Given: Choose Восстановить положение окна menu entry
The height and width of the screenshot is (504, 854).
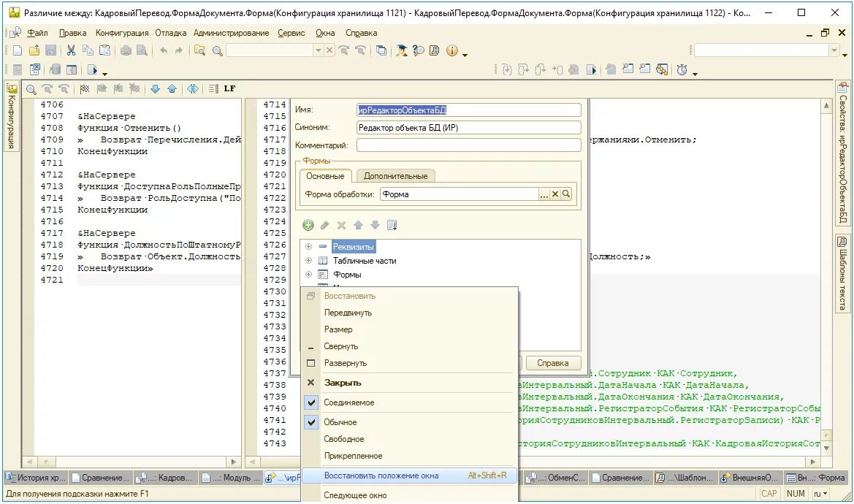Looking at the screenshot, I should 408,476.
